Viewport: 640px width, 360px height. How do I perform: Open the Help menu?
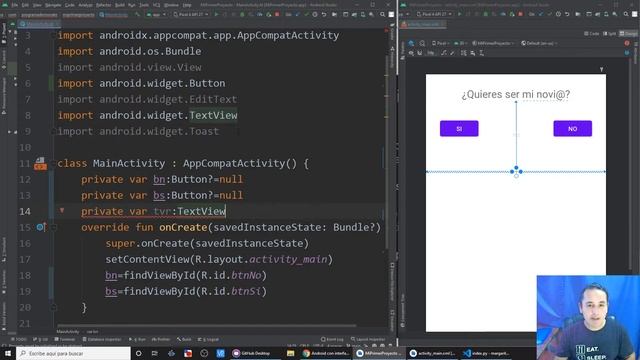click(187, 5)
